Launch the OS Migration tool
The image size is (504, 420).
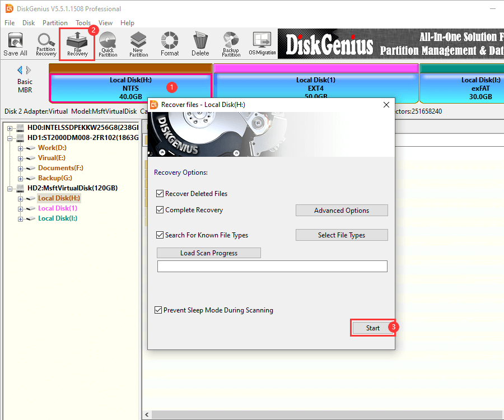pyautogui.click(x=262, y=44)
